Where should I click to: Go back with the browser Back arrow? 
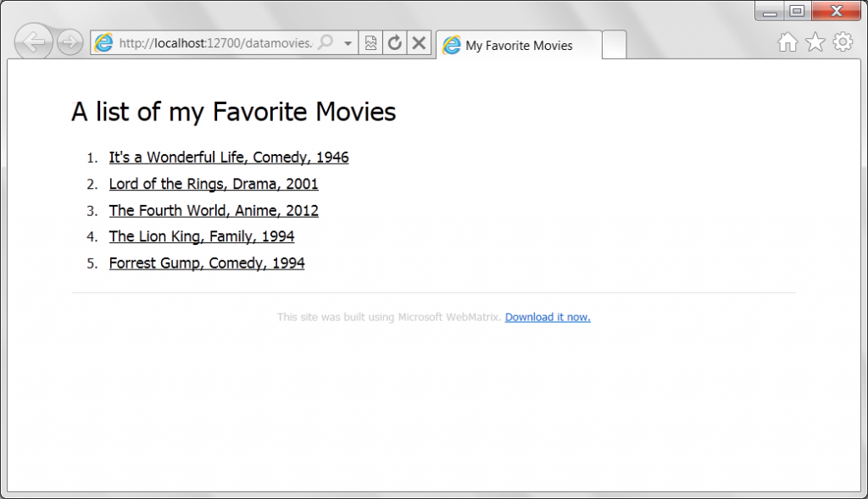pyautogui.click(x=33, y=42)
